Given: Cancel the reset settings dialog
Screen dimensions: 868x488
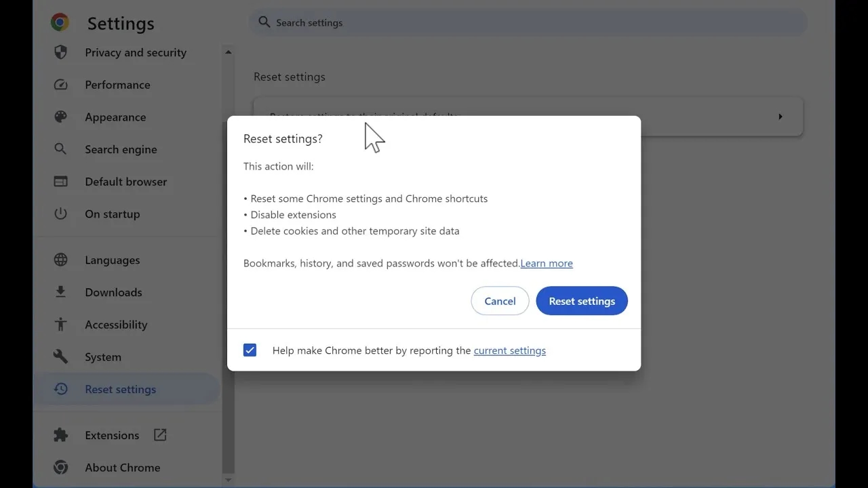Looking at the screenshot, I should coord(500,301).
